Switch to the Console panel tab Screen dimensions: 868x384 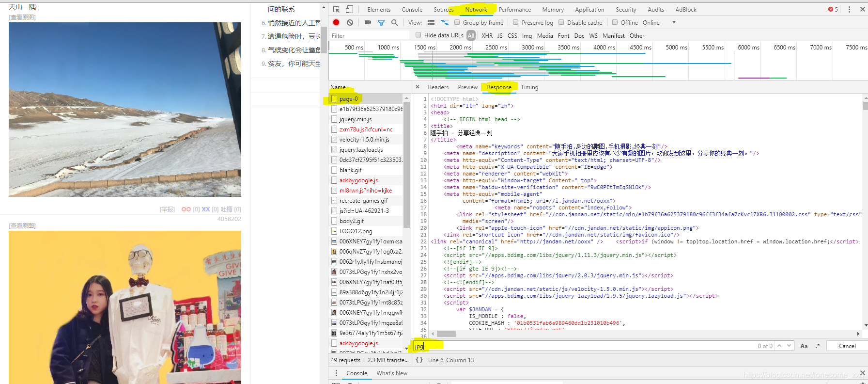pyautogui.click(x=412, y=10)
